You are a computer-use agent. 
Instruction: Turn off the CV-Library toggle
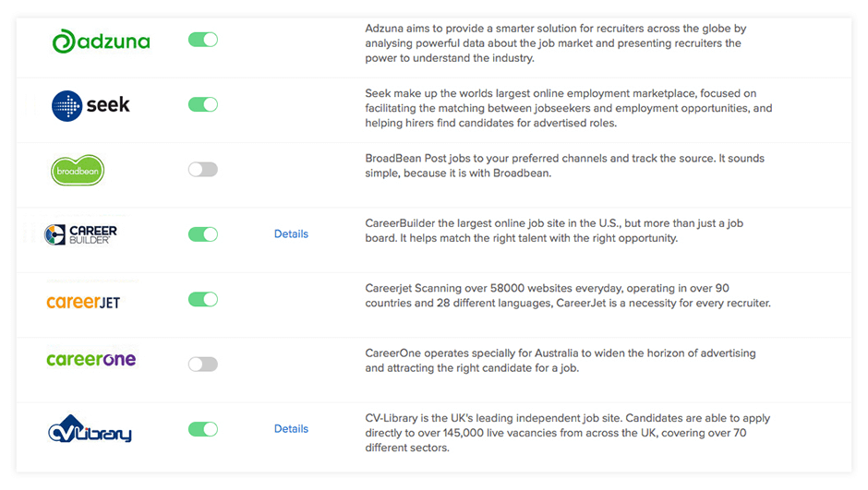(203, 429)
